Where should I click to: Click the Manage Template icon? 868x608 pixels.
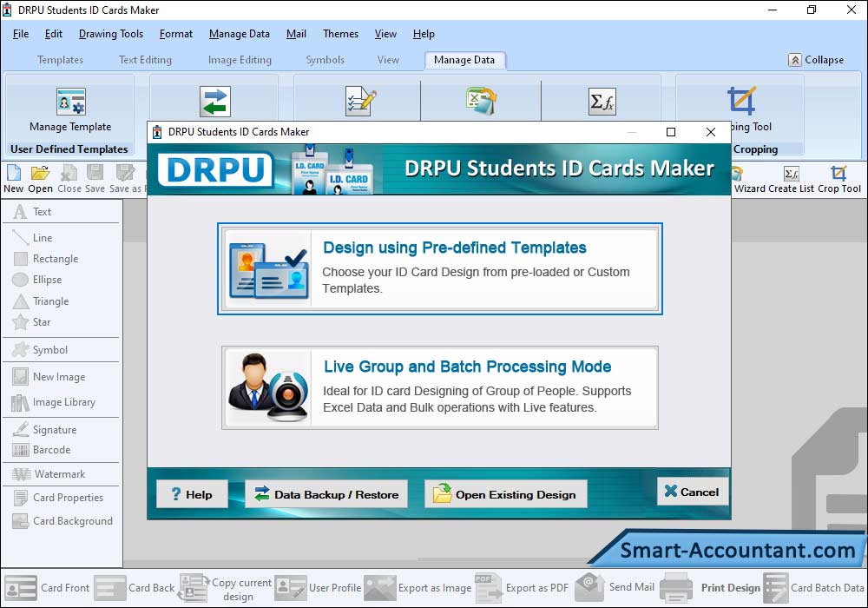71,102
